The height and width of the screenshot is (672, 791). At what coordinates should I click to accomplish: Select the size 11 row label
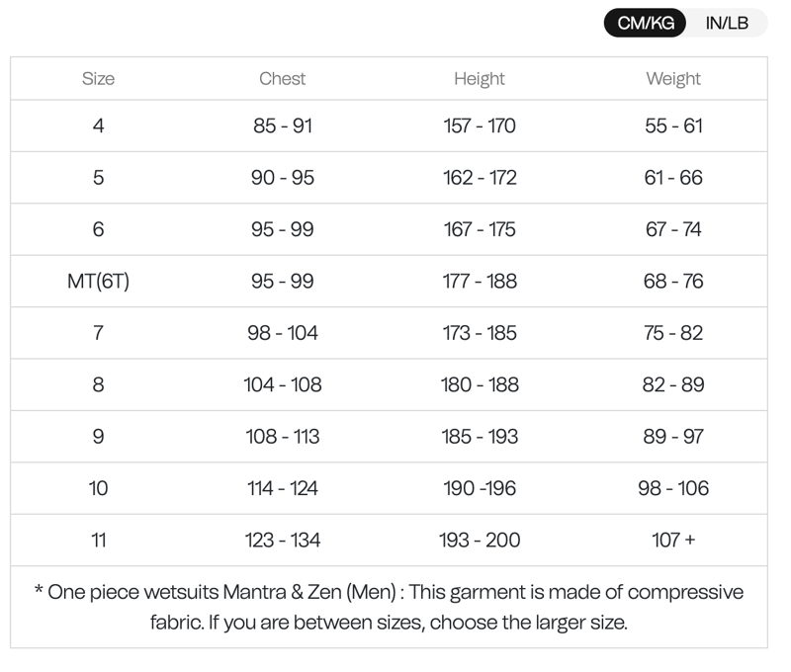tap(98, 540)
